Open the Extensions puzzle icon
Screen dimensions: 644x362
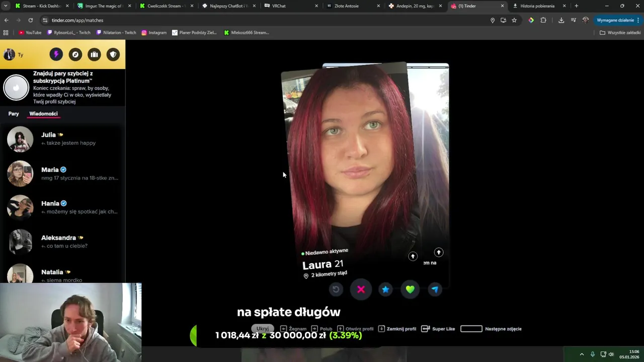[x=543, y=20]
